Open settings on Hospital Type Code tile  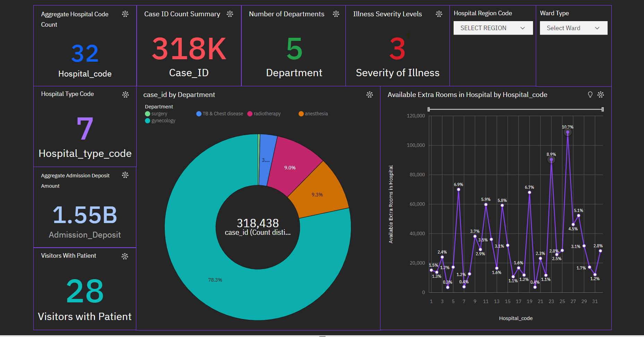pos(125,94)
